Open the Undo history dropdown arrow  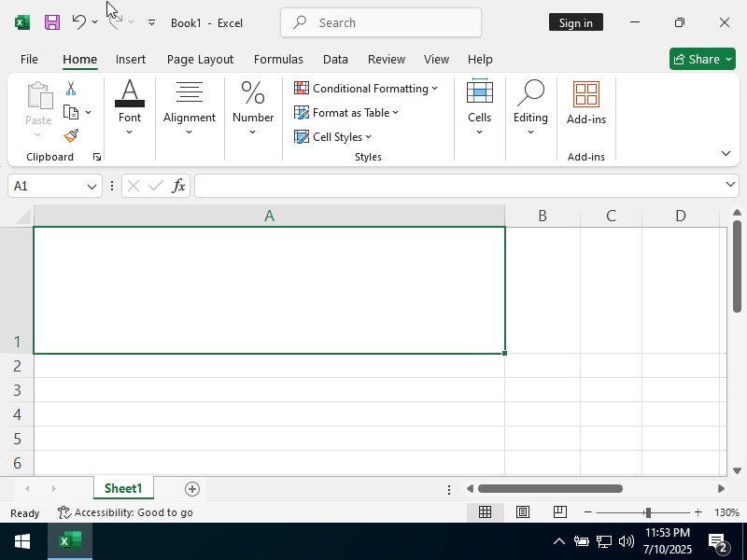point(95,22)
